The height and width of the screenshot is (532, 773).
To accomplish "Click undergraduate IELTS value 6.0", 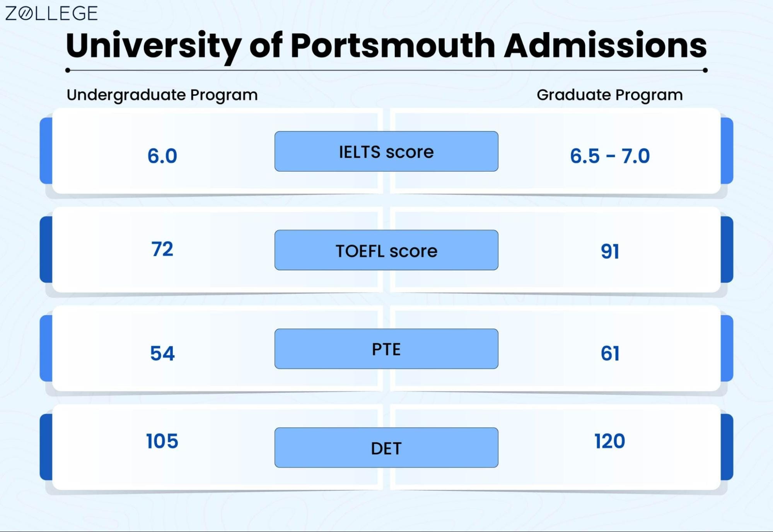I will (x=162, y=156).
